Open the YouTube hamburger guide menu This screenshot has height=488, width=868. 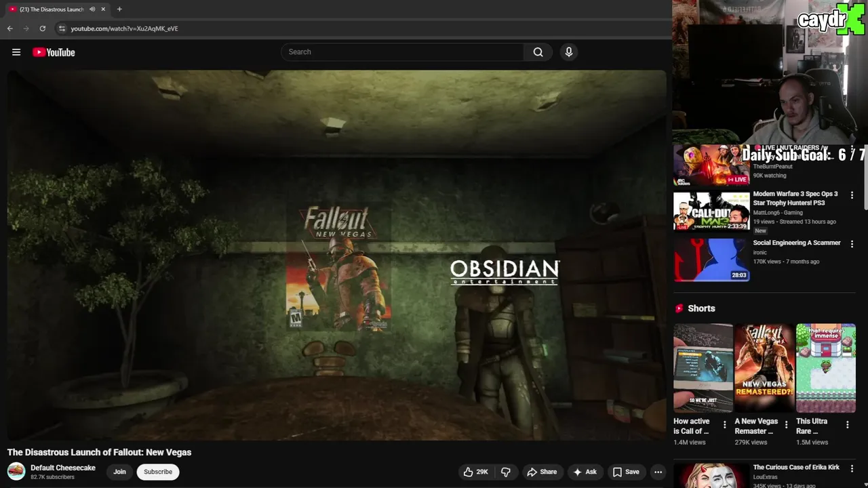point(16,52)
